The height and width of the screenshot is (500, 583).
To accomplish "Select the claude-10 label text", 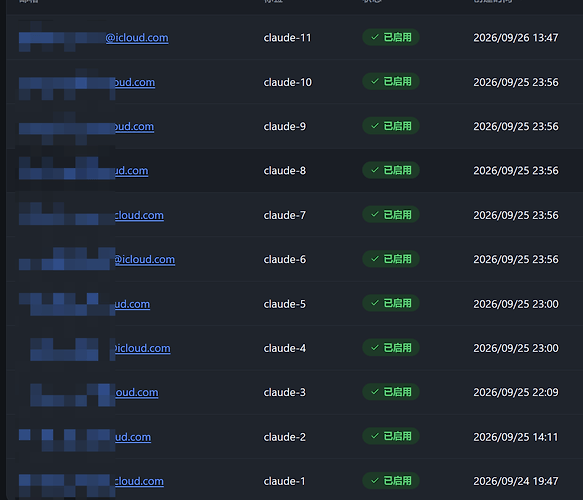I will (287, 82).
